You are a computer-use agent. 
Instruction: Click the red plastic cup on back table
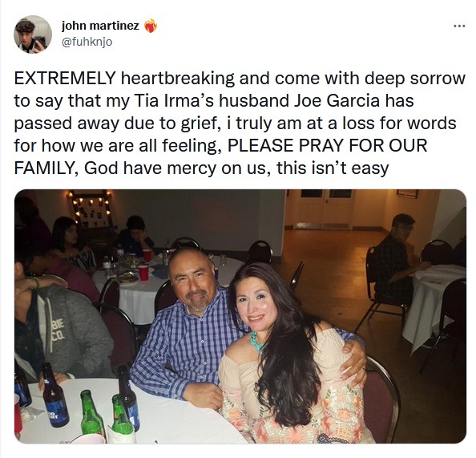click(x=143, y=273)
